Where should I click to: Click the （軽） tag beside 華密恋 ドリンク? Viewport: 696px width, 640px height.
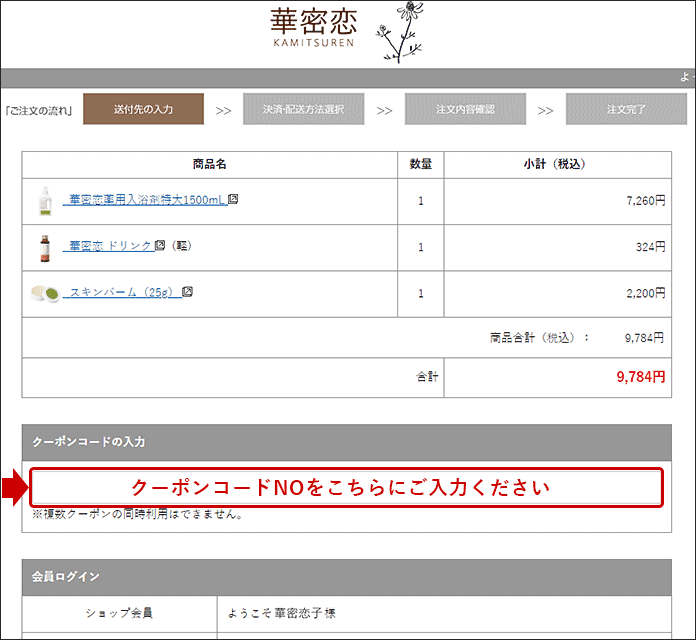click(x=182, y=245)
